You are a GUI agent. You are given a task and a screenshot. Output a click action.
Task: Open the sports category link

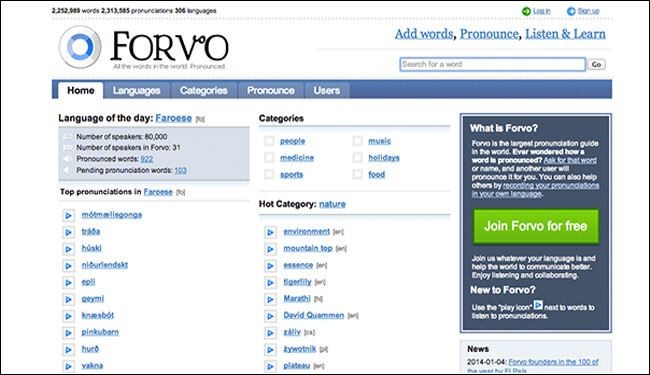tap(291, 174)
